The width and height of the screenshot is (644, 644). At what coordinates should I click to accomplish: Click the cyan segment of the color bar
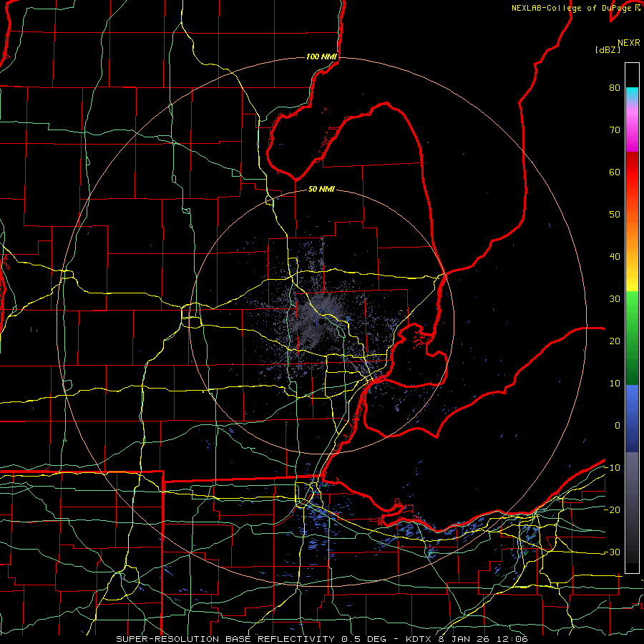pyautogui.click(x=632, y=94)
